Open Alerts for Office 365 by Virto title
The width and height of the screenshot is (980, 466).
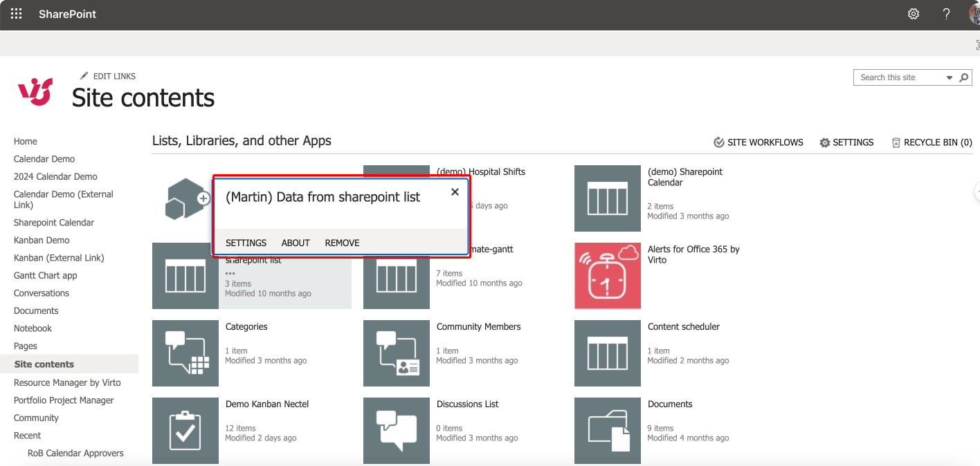pyautogui.click(x=693, y=254)
